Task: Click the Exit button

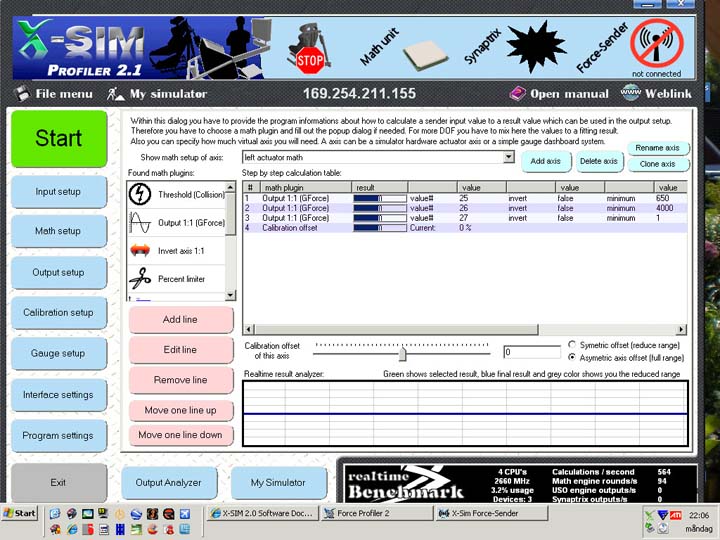Action: (x=59, y=482)
